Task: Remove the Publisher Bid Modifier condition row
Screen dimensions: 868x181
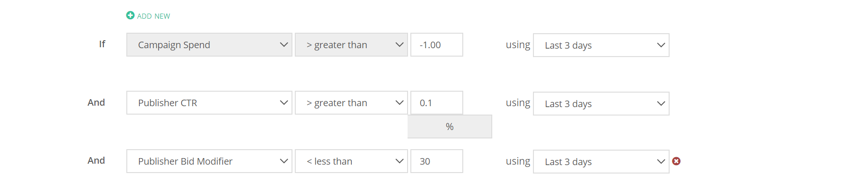Action: tap(676, 161)
